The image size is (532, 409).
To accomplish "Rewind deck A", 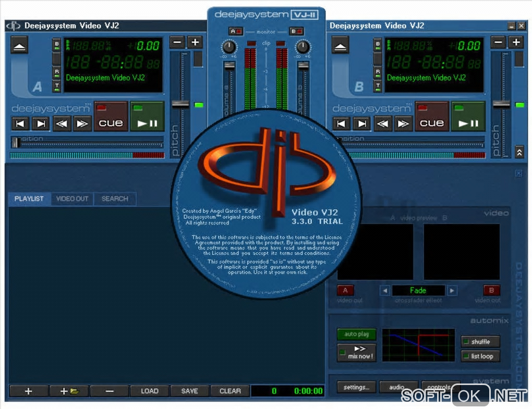I will tap(62, 123).
